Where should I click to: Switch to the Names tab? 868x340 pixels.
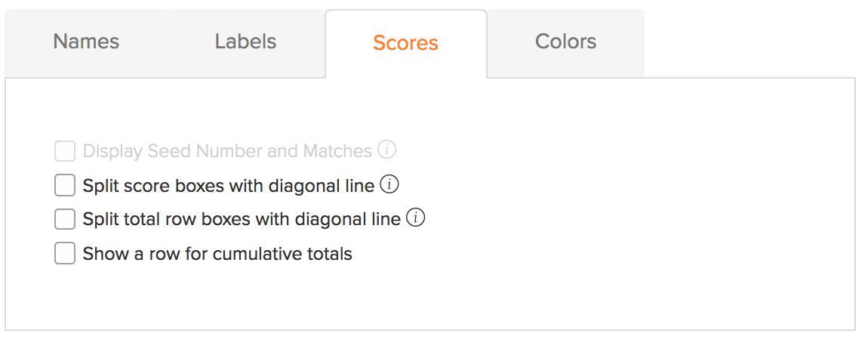click(86, 42)
